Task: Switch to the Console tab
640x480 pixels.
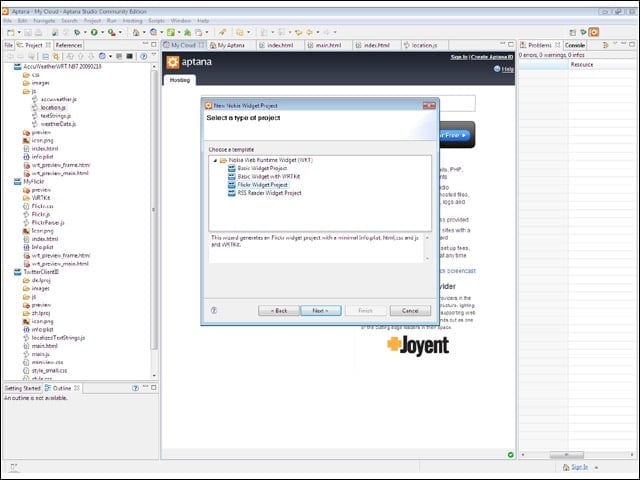Action: pyautogui.click(x=575, y=45)
